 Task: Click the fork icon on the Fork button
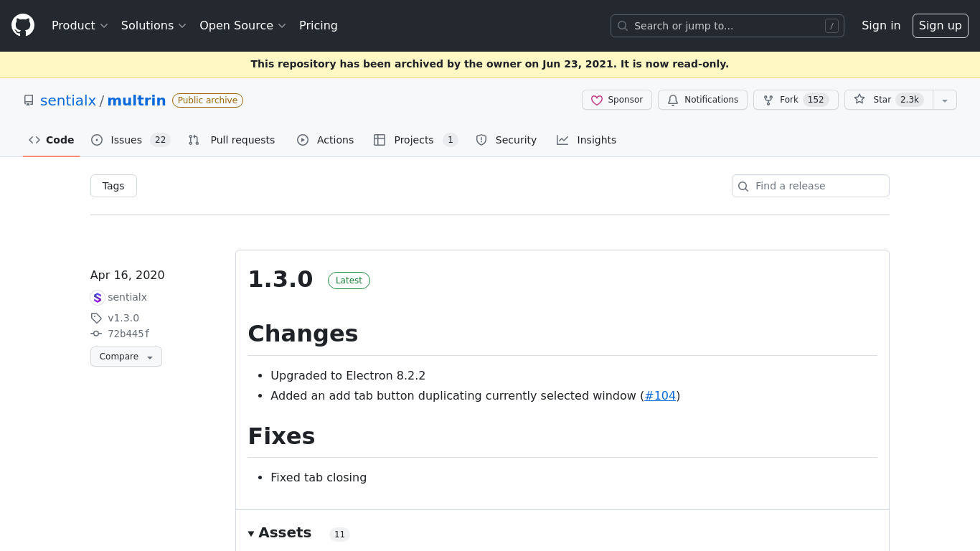pos(768,100)
